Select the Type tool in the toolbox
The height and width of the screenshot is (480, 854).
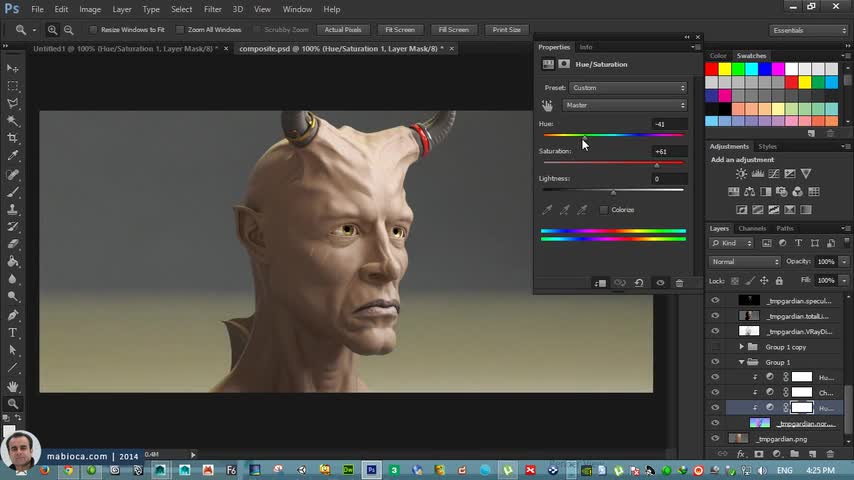[13, 332]
